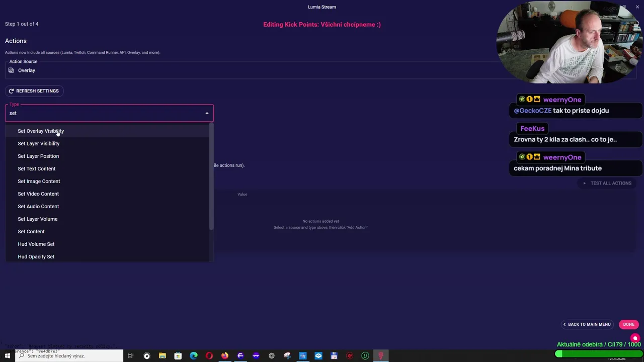Viewport: 644px width, 362px height.
Task: Click the green circular U taskbar icon
Action: (x=365, y=356)
